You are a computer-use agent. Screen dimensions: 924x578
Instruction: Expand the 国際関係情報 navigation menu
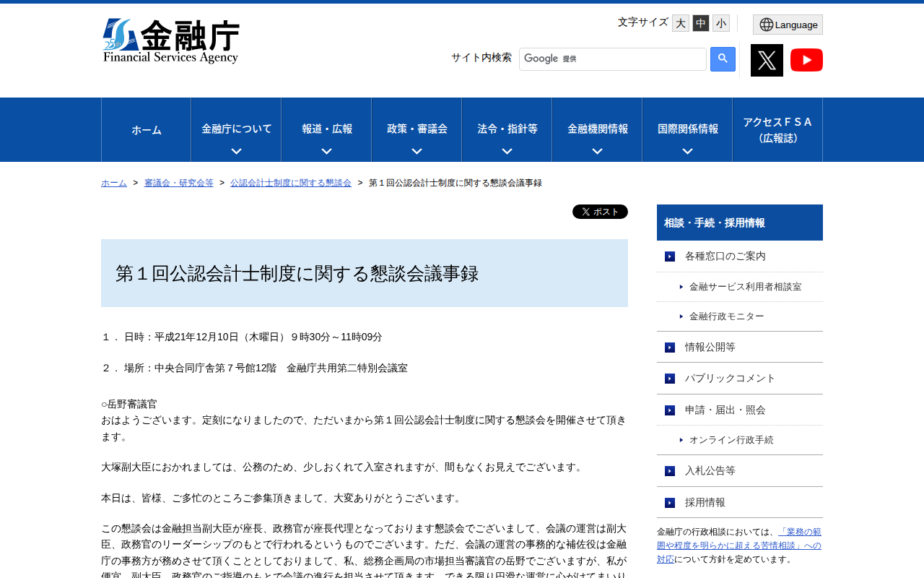click(x=687, y=129)
